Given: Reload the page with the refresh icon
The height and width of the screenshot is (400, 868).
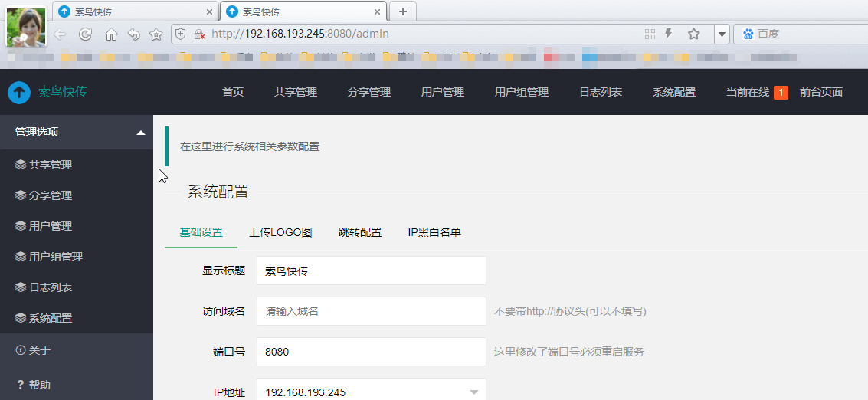Looking at the screenshot, I should pos(86,34).
